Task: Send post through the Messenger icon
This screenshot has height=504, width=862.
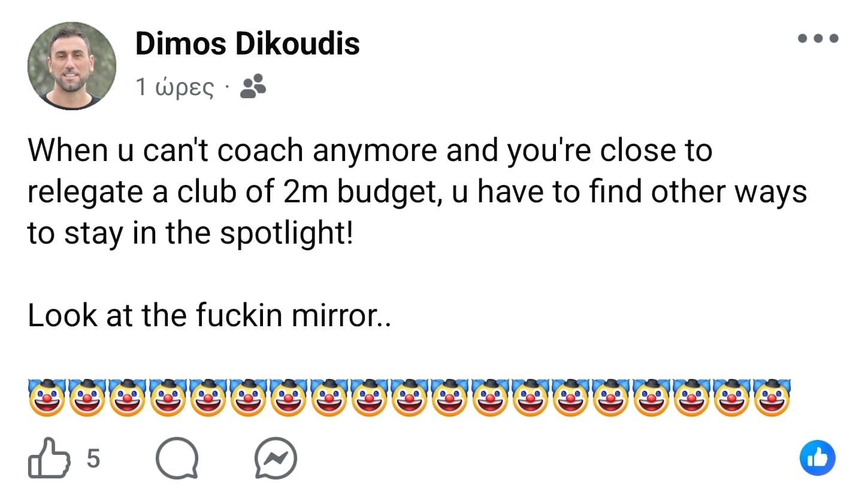Action: [276, 459]
